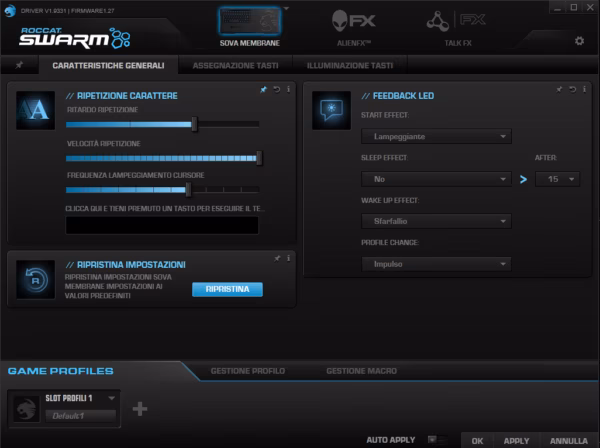Screen dimensions: 600x448
Task: Pin the Ripetizione Carattere panel
Action: [x=263, y=90]
